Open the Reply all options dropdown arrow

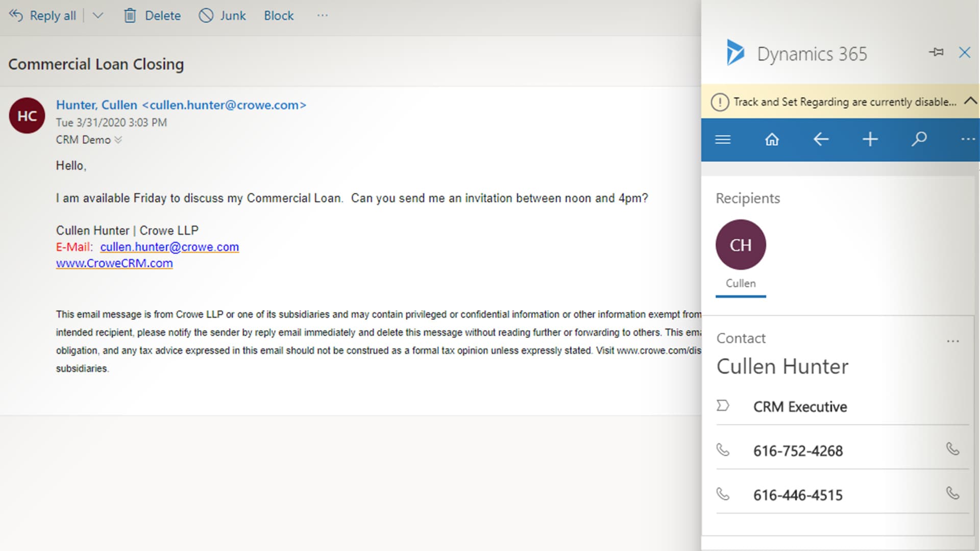[98, 16]
